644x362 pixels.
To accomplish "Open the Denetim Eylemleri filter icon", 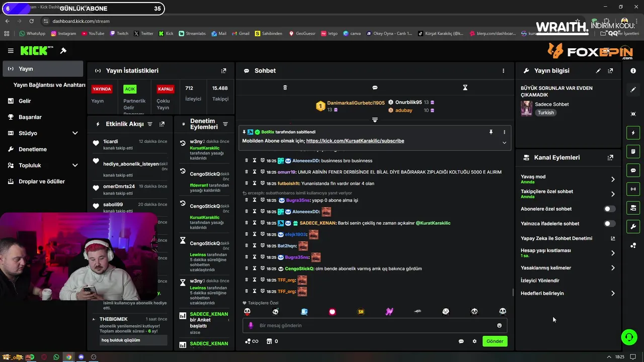I will 225,124.
